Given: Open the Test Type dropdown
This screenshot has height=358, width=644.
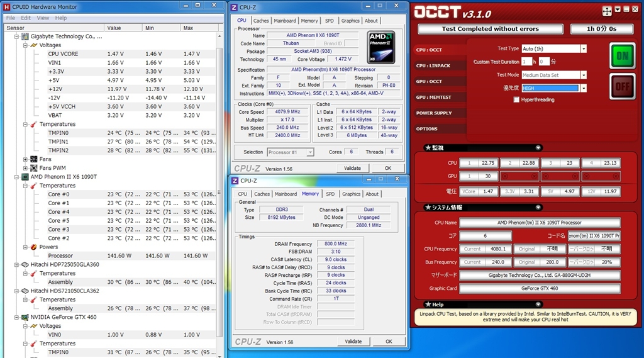Looking at the screenshot, I should coord(583,48).
